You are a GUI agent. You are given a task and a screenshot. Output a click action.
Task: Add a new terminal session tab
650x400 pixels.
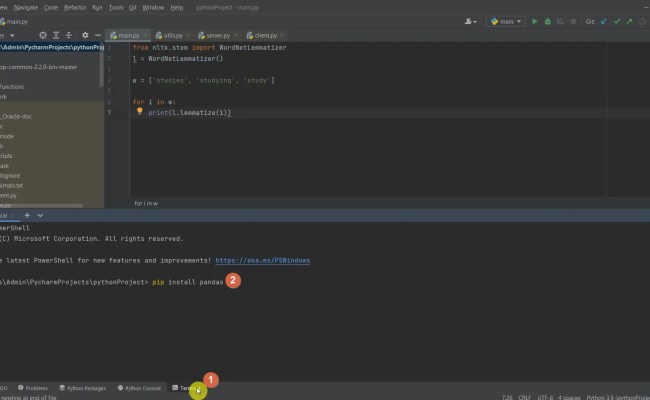coord(27,216)
